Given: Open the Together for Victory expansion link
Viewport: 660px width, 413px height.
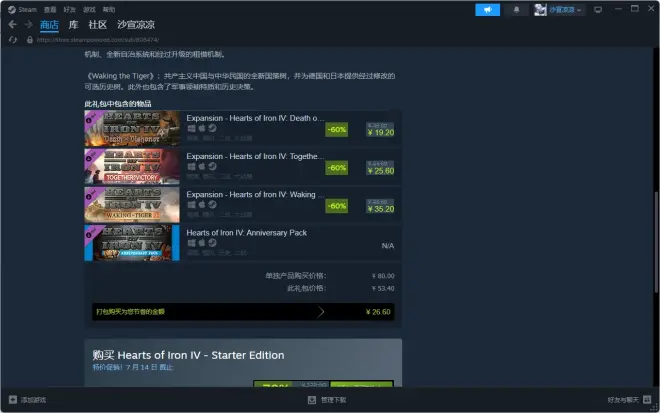Looking at the screenshot, I should [x=254, y=156].
